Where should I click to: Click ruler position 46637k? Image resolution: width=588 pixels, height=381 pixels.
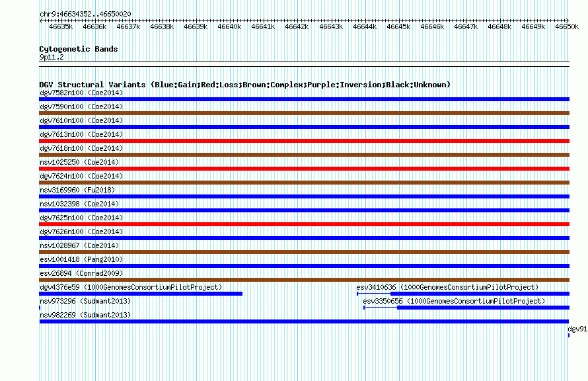click(128, 26)
